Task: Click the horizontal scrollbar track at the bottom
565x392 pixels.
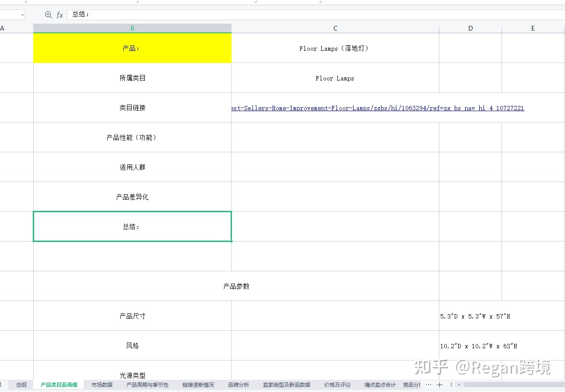Action: point(512,385)
